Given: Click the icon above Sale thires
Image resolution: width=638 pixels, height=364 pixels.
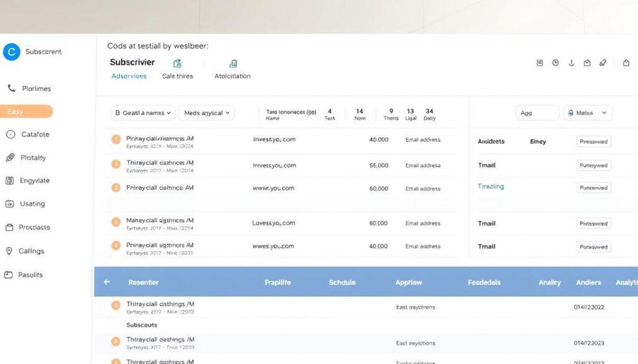Looking at the screenshot, I should point(178,63).
